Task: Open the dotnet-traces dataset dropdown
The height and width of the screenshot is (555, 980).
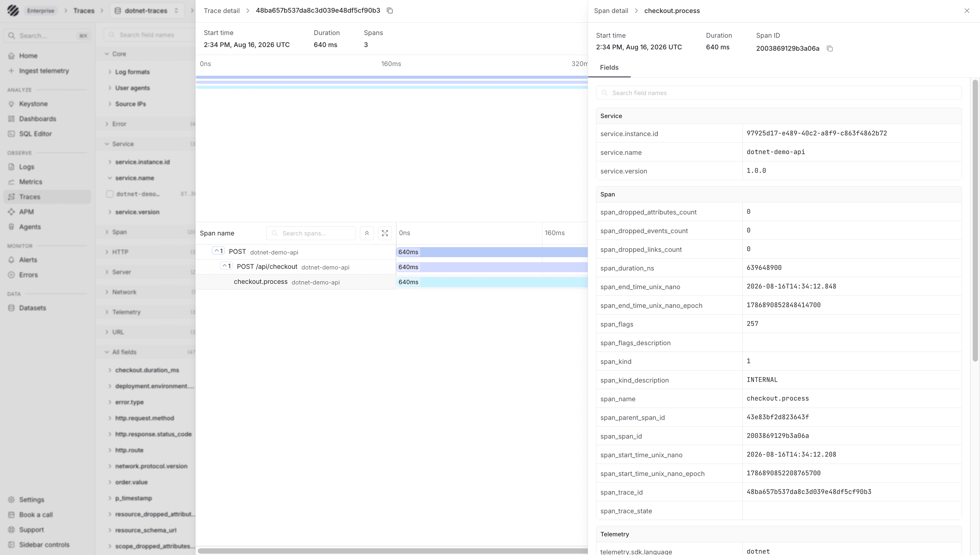Action: pos(147,11)
